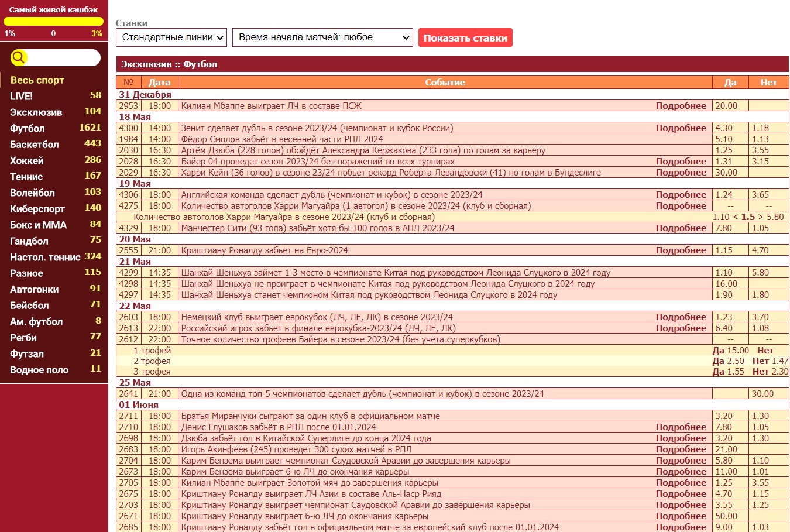This screenshot has width=790, height=532.
Task: Open event Шанхай Шеньхуа станет чемпионом Китая
Action: tap(369, 295)
